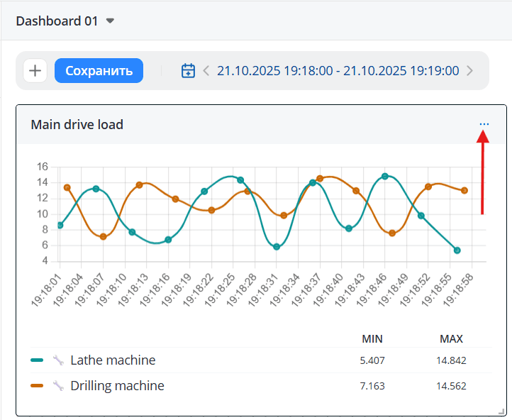The image size is (512, 420).
Task: Go to previous time interval arrow
Action: tap(206, 71)
